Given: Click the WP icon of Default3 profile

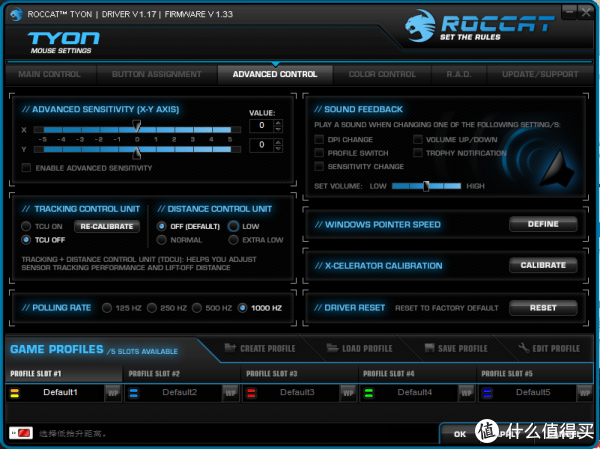Looking at the screenshot, I should coord(348,393).
